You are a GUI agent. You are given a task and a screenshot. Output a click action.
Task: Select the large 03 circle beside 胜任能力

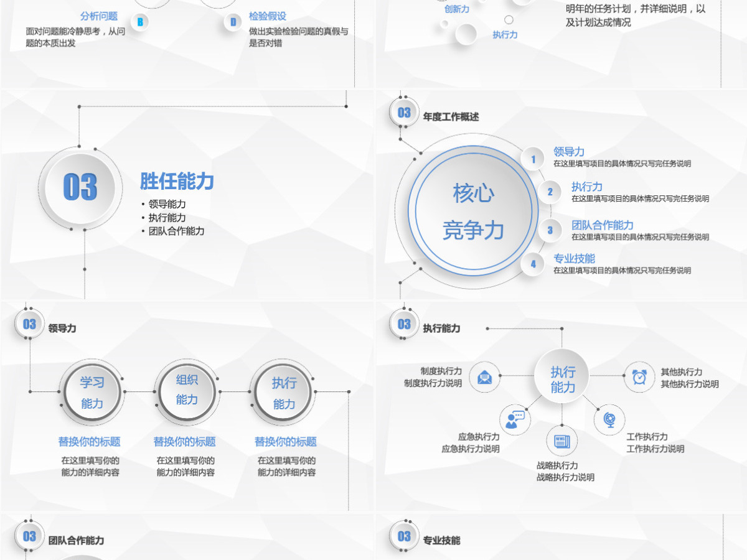[80, 187]
